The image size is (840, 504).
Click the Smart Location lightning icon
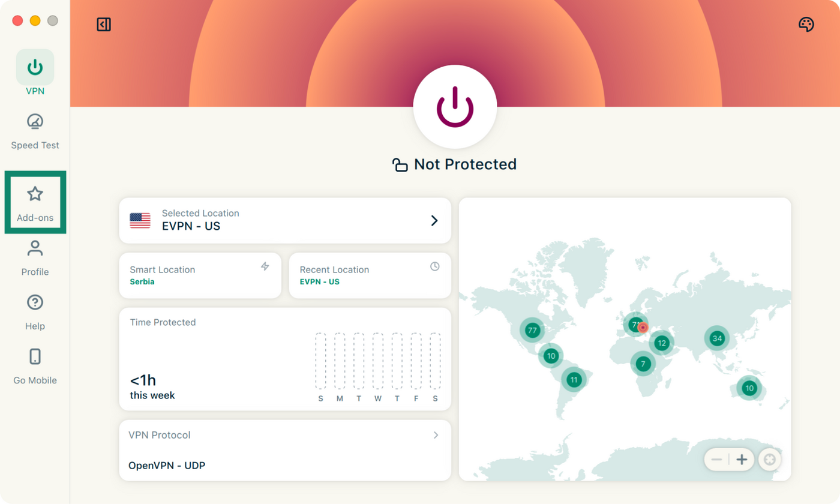(x=265, y=266)
